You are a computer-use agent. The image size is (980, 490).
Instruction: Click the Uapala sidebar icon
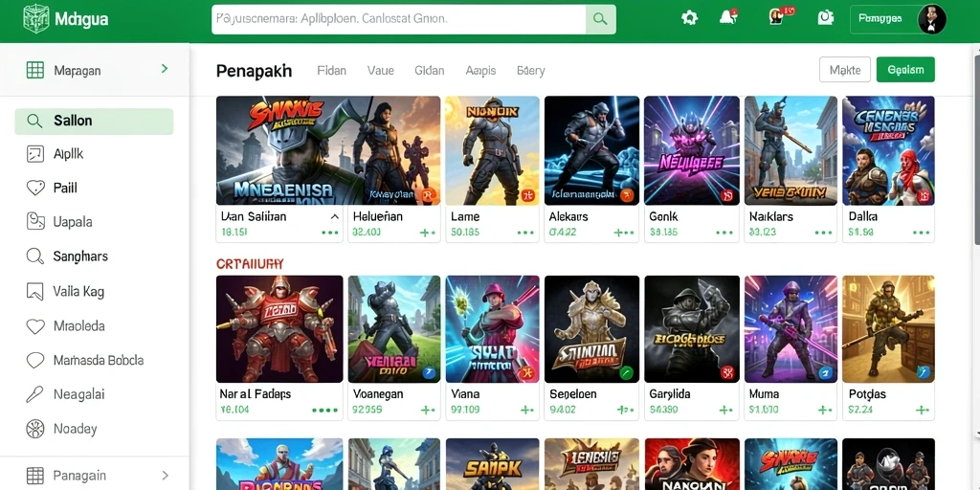click(35, 221)
